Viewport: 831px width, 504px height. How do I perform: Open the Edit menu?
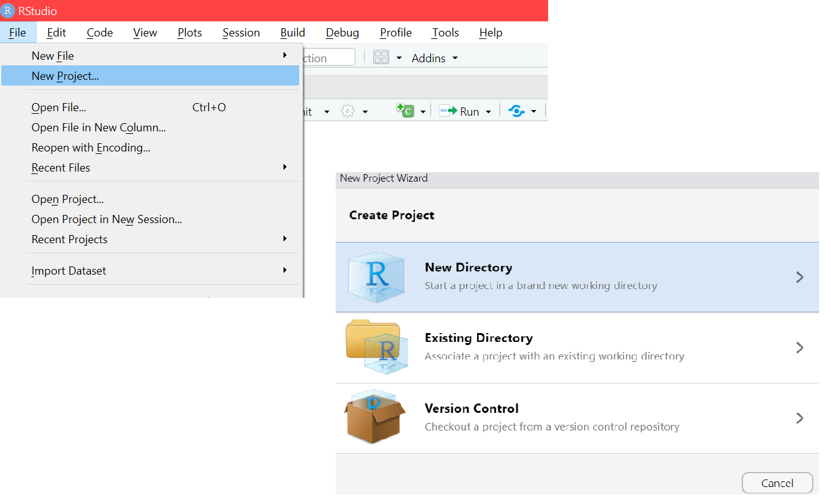tap(57, 33)
